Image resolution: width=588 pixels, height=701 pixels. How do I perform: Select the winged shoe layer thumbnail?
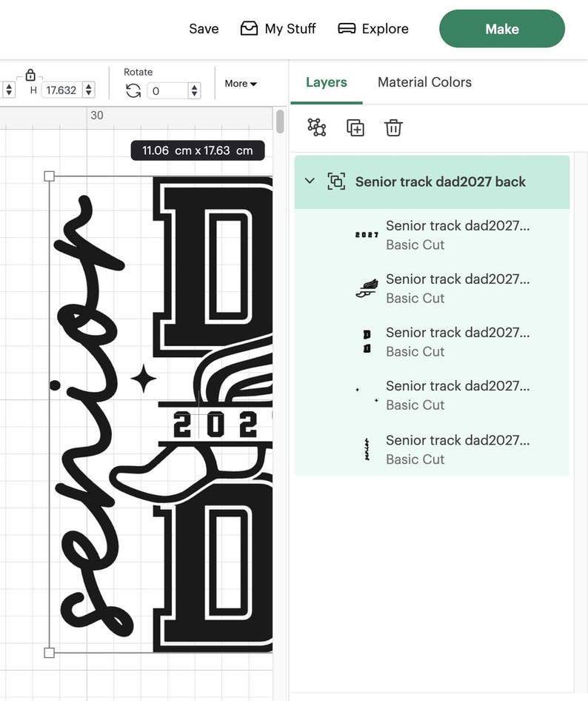click(x=367, y=288)
